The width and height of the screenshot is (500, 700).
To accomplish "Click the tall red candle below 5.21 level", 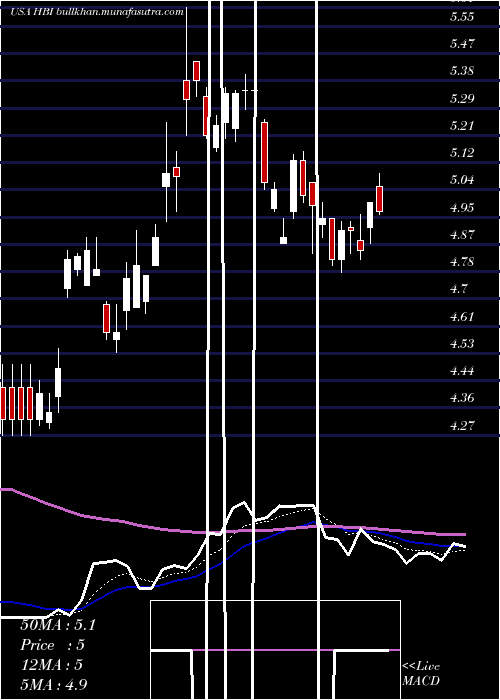I will (265, 152).
